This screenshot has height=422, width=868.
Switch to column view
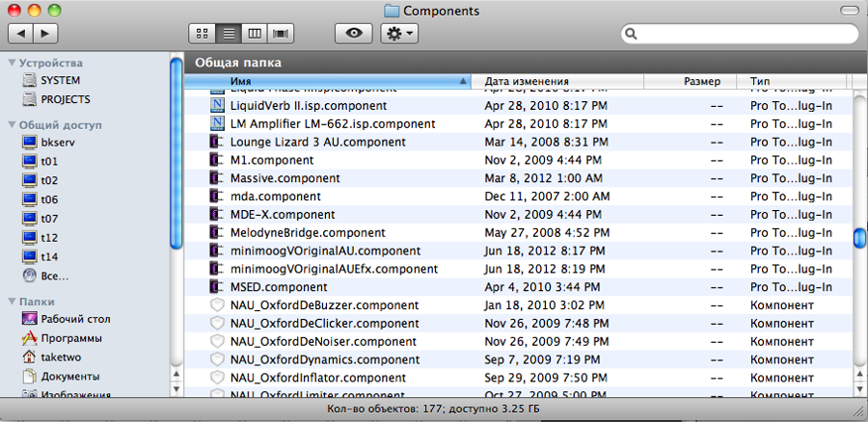[x=255, y=34]
